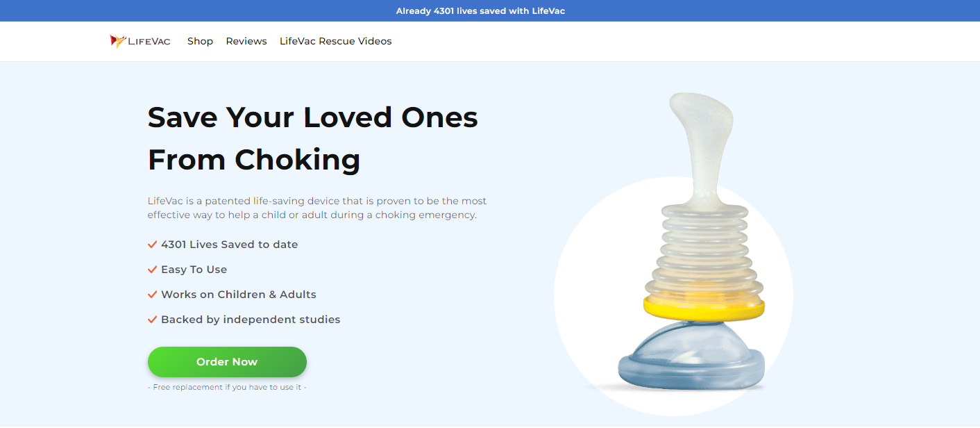Screen dimensions: 980x428
Task: Open the Reviews page
Action: point(246,42)
